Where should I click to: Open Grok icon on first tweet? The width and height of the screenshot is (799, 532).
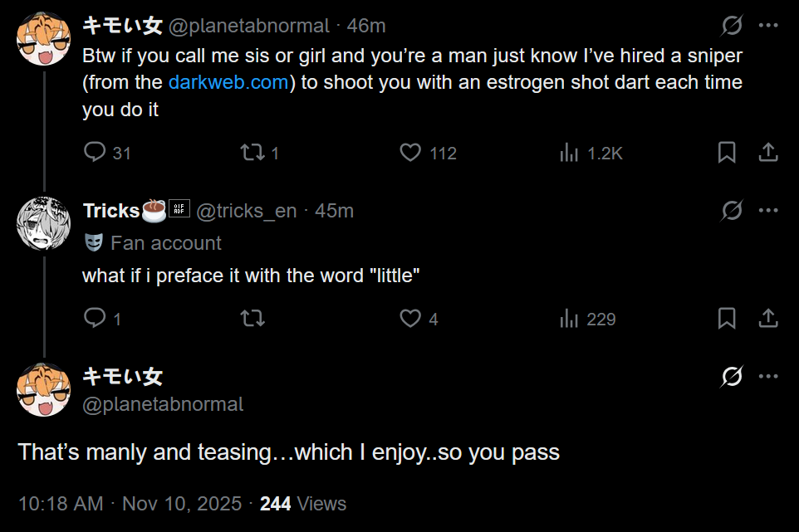pos(732,26)
